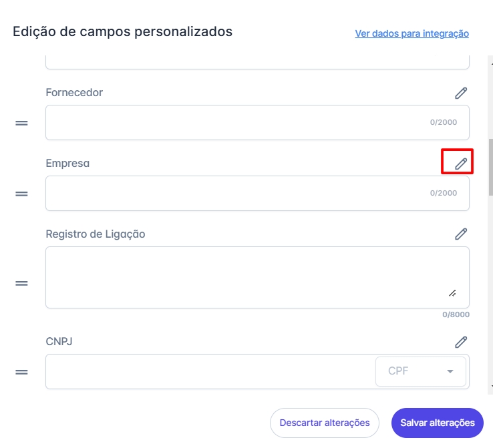Viewport: 493px width, 448px height.
Task: Select the Registro de Ligação drag handle
Action: [x=21, y=283]
